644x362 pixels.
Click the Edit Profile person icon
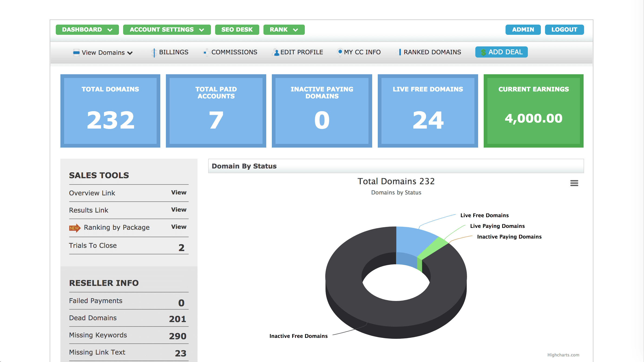276,52
